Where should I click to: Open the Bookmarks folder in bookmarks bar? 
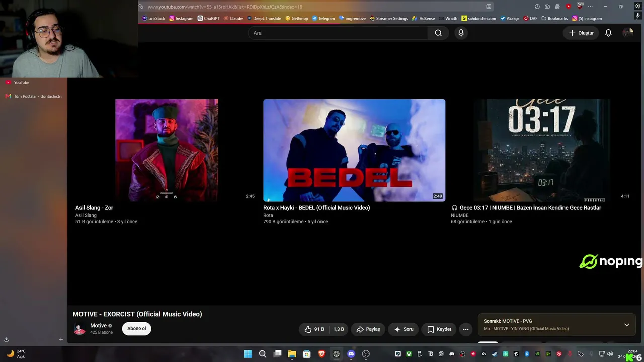tap(554, 19)
